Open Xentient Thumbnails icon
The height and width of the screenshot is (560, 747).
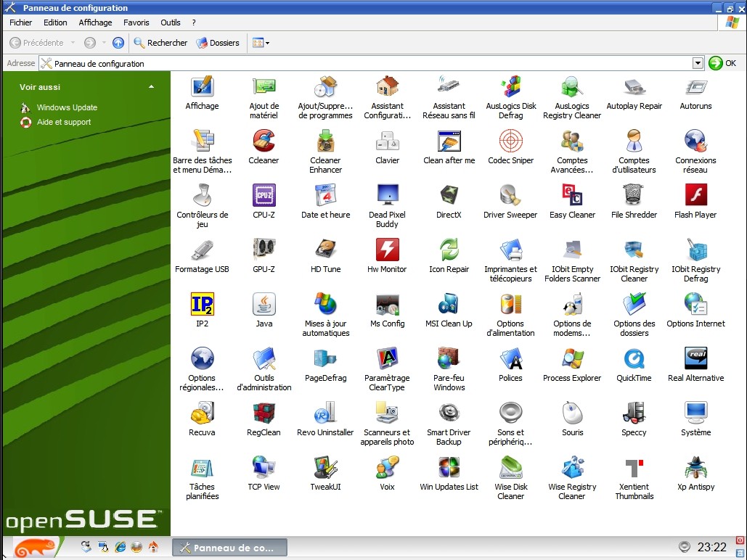coord(634,467)
